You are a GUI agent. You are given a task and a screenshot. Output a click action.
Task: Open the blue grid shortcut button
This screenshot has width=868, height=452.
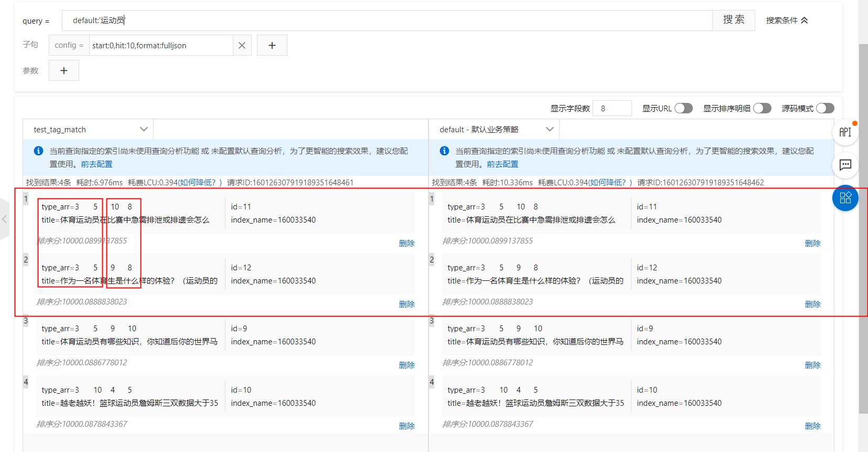click(845, 198)
